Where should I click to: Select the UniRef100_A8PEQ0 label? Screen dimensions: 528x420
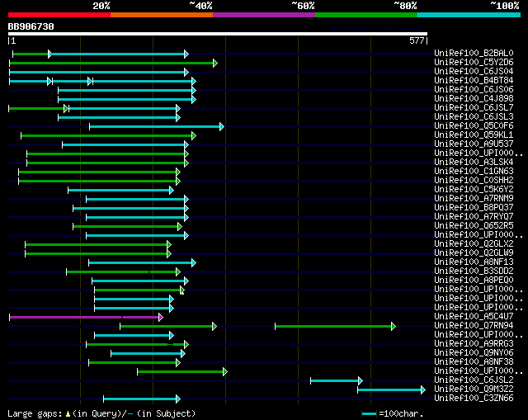pyautogui.click(x=474, y=281)
